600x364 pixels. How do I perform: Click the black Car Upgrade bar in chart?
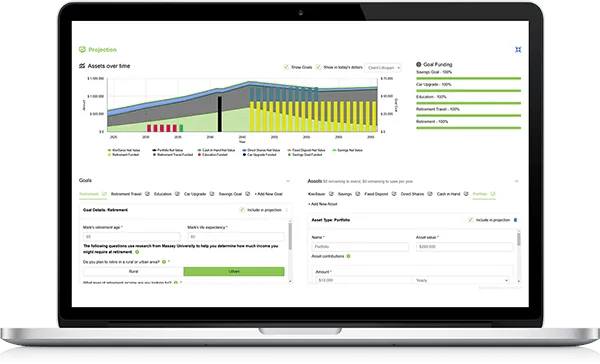click(220, 114)
